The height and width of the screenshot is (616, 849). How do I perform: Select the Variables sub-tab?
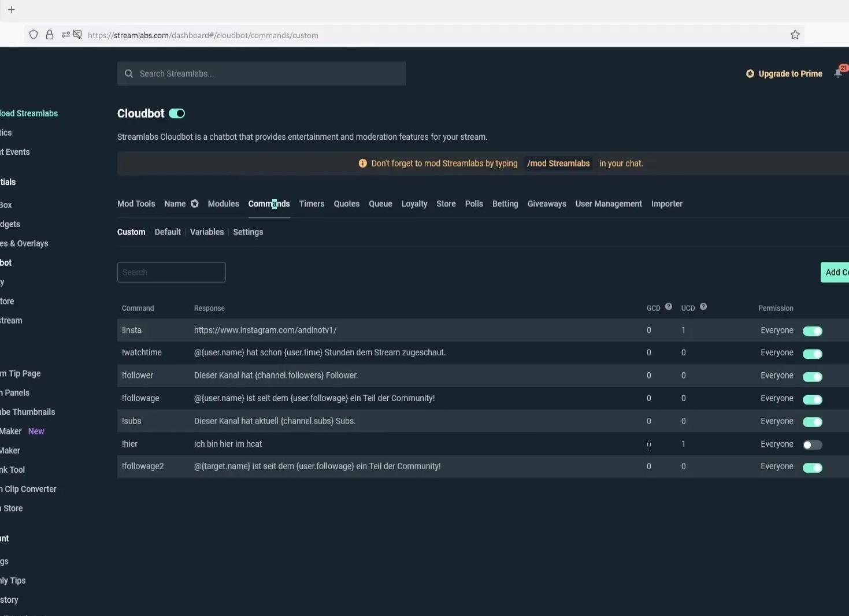coord(206,232)
